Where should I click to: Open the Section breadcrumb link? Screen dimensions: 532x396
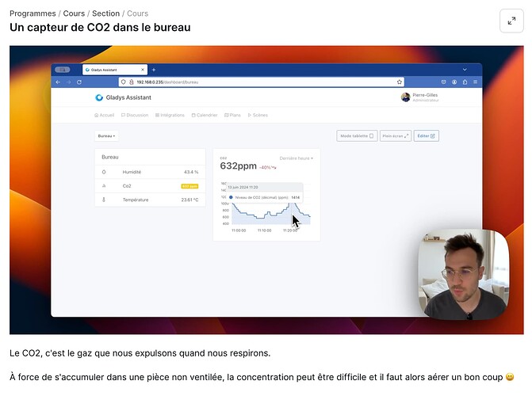pyautogui.click(x=106, y=13)
